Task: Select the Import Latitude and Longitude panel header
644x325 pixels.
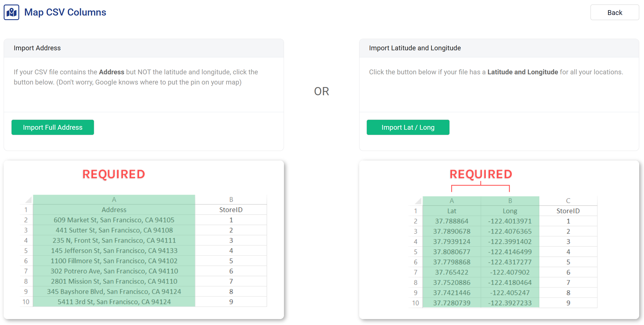Action: pos(415,48)
